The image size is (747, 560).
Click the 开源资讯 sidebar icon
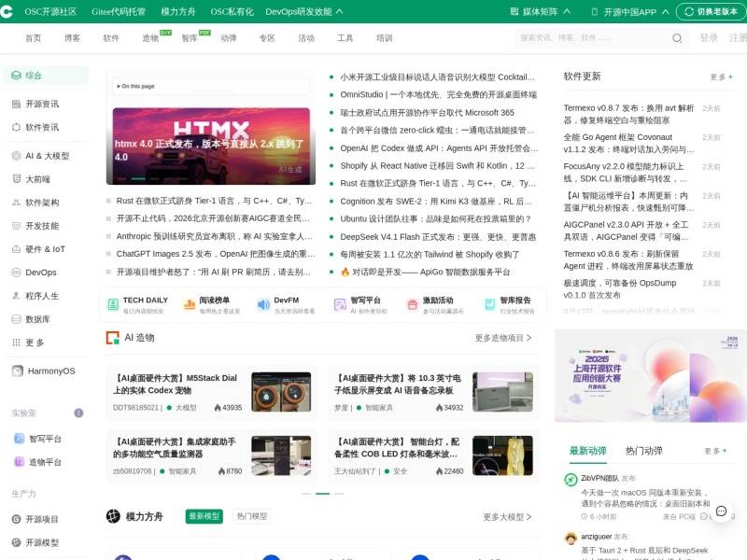coord(16,104)
